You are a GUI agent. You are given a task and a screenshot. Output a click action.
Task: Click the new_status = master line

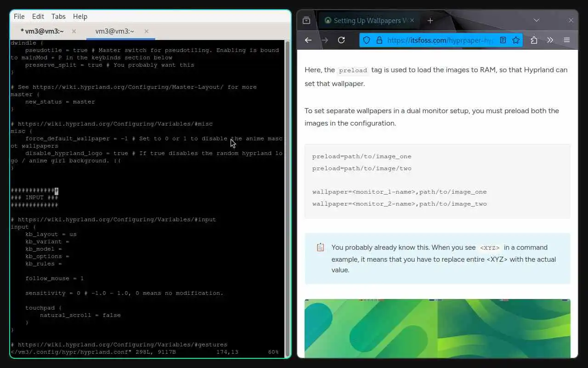(x=60, y=102)
